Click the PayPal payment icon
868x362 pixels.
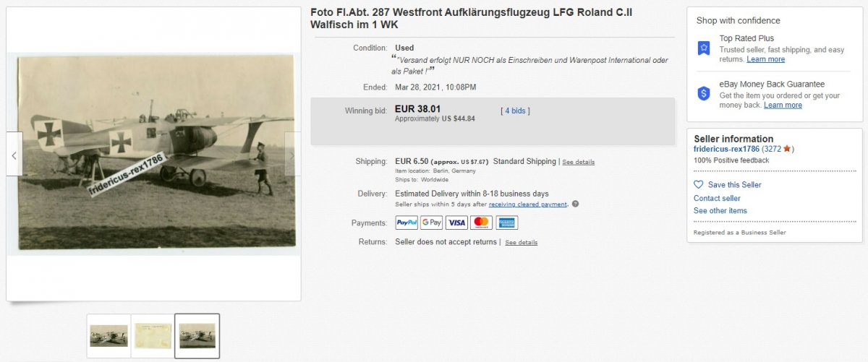click(x=407, y=223)
